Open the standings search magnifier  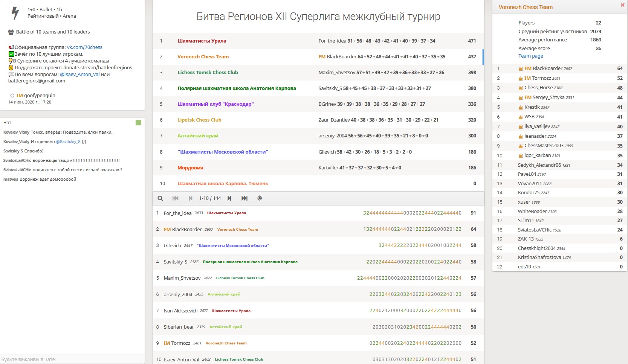point(160,198)
